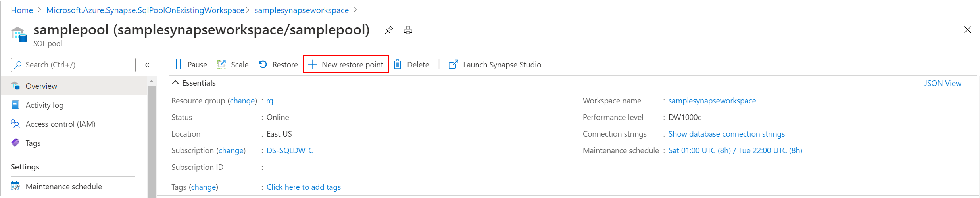Open the samplesynapseworkspace workspace name link

(712, 101)
